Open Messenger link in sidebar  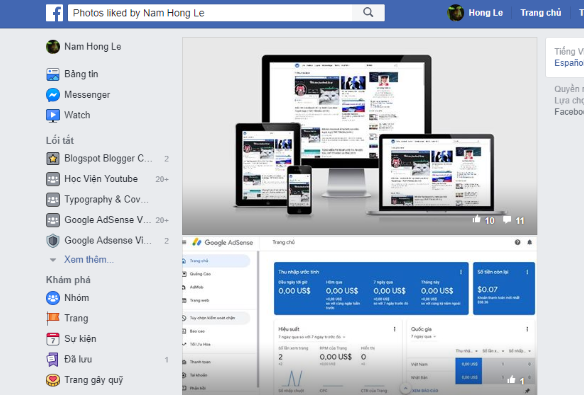(x=87, y=95)
